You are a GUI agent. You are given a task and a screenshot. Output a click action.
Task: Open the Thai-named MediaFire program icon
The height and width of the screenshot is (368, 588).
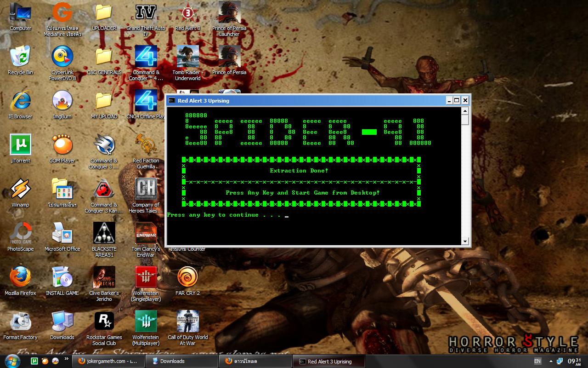coord(62,19)
